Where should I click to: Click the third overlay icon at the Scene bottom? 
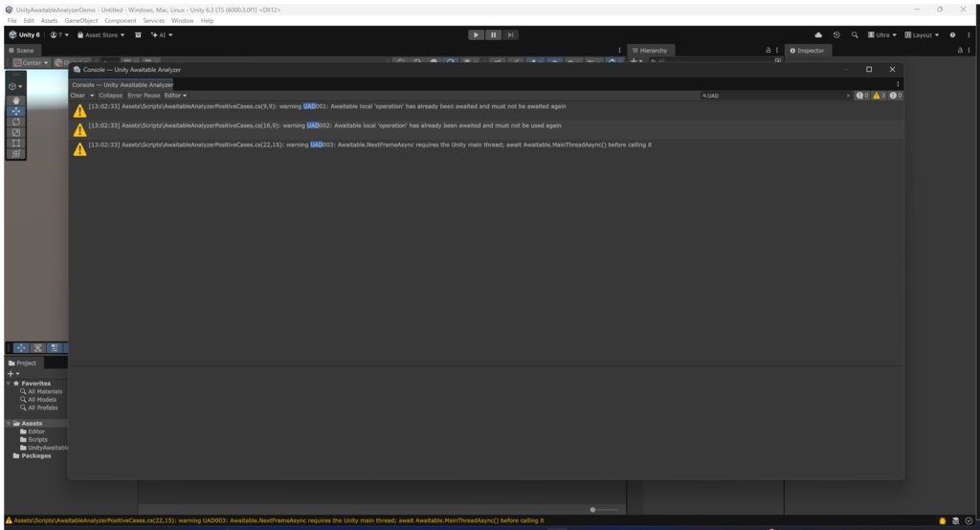[x=55, y=348]
